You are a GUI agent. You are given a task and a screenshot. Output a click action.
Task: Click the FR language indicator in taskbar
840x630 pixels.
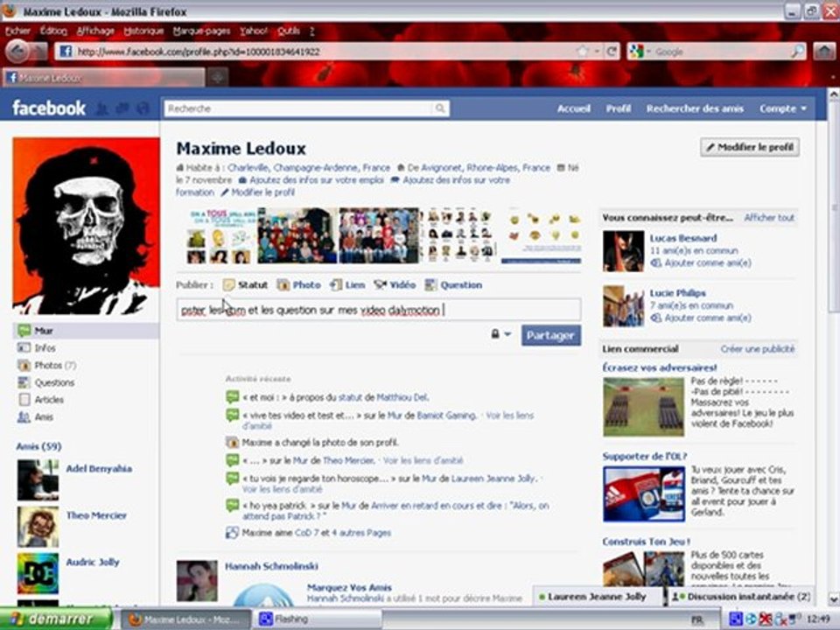[x=698, y=619]
